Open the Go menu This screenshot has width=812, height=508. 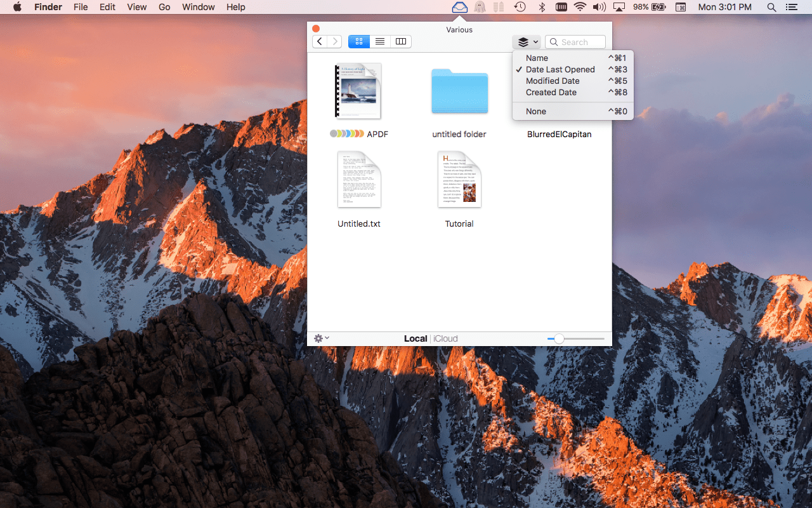[164, 7]
